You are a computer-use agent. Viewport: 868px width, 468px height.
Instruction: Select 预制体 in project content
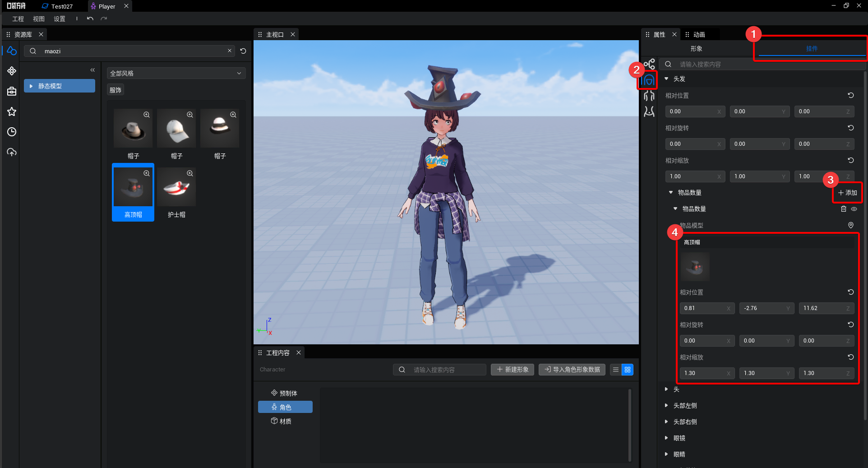click(284, 393)
